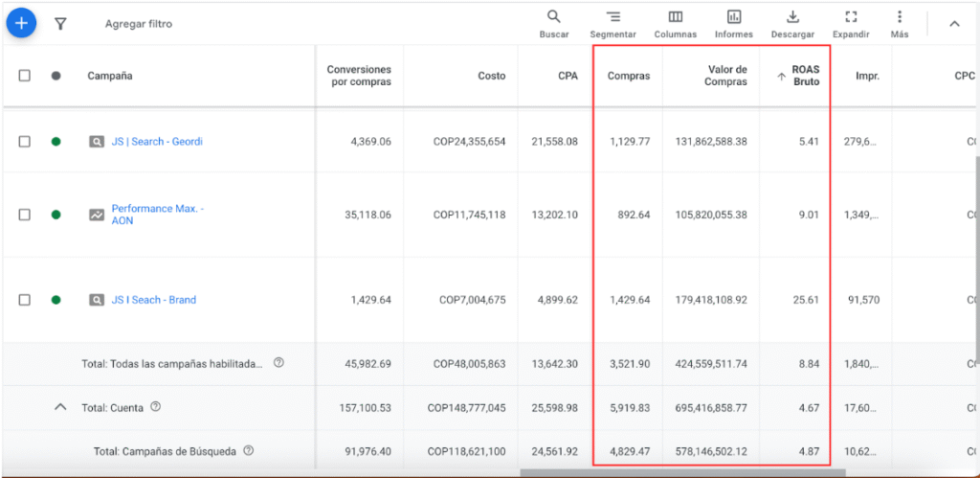Image resolution: width=980 pixels, height=478 pixels.
Task: Open the Performance Max. - AON campaign link
Action: [158, 215]
